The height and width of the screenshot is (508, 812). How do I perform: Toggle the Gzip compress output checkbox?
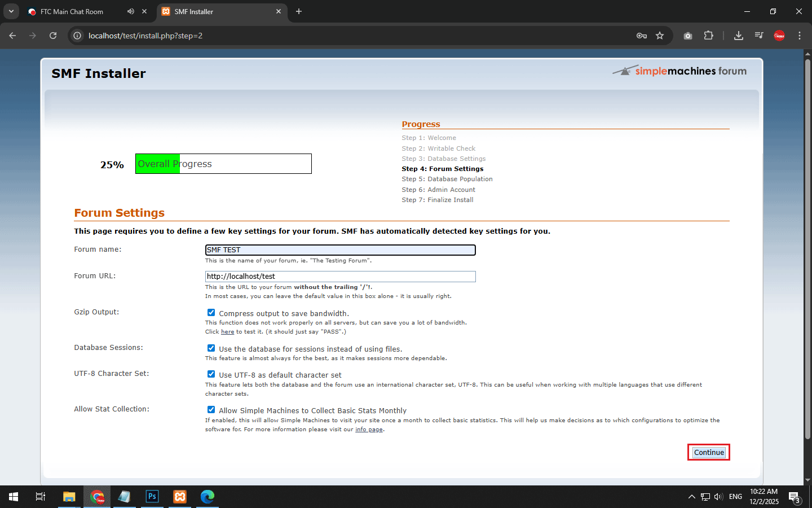pyautogui.click(x=211, y=313)
